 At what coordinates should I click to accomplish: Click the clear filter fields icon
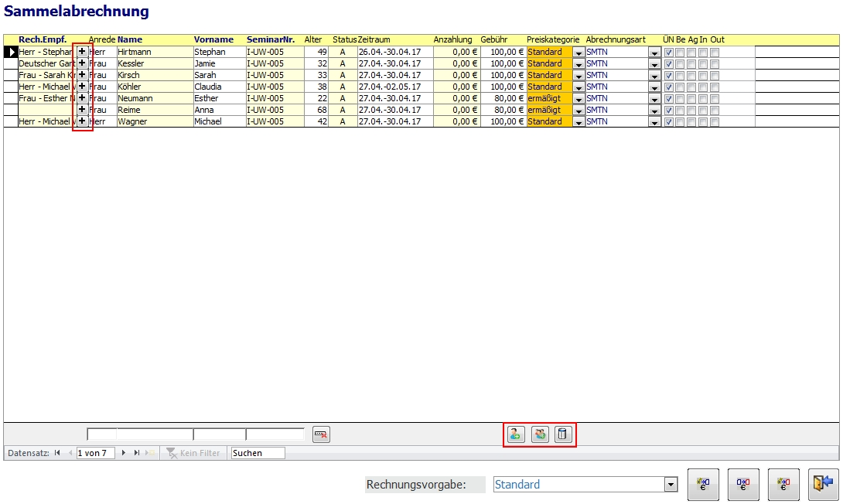point(321,434)
